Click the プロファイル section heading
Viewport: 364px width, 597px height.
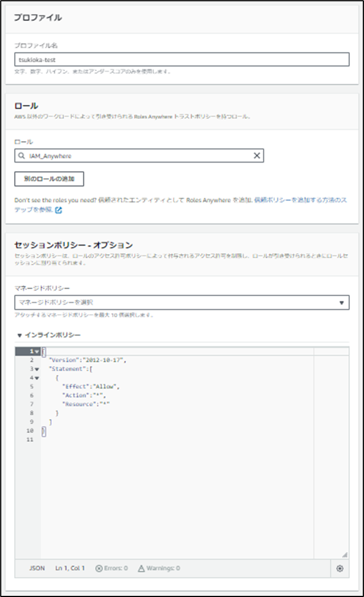38,18
